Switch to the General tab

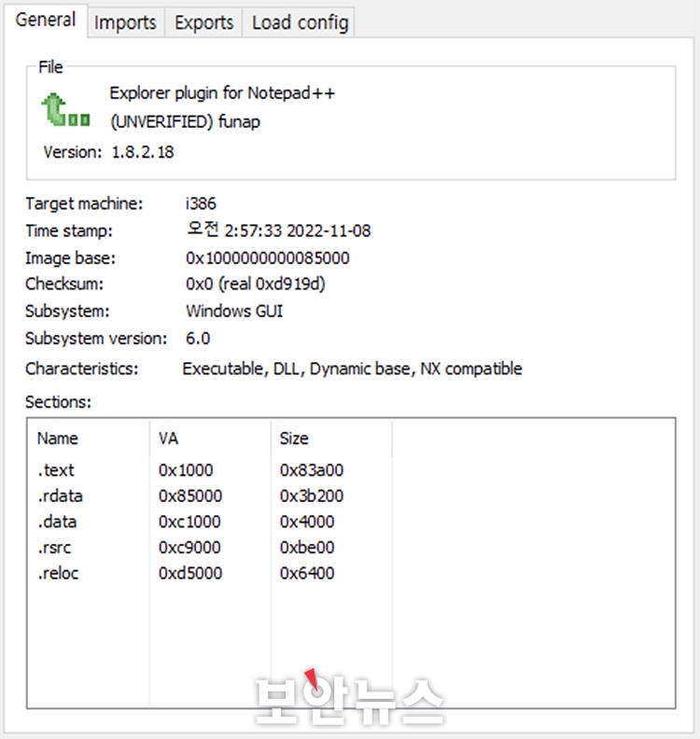[46, 21]
